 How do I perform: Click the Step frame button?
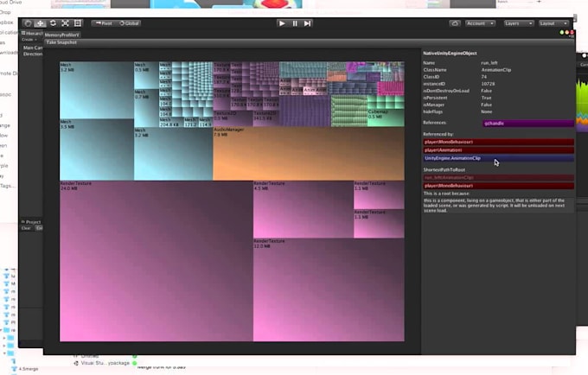click(x=307, y=23)
